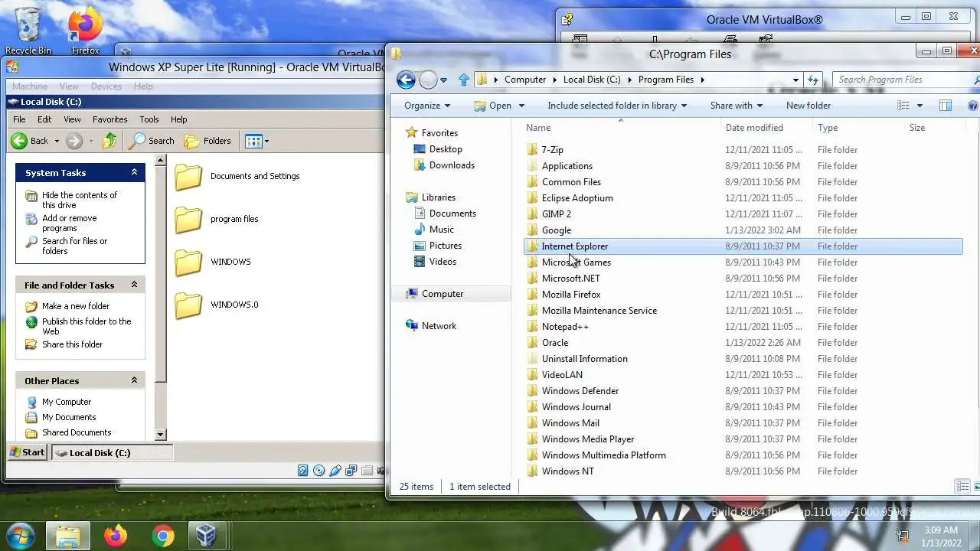Select the XP program files folder

pos(216,220)
